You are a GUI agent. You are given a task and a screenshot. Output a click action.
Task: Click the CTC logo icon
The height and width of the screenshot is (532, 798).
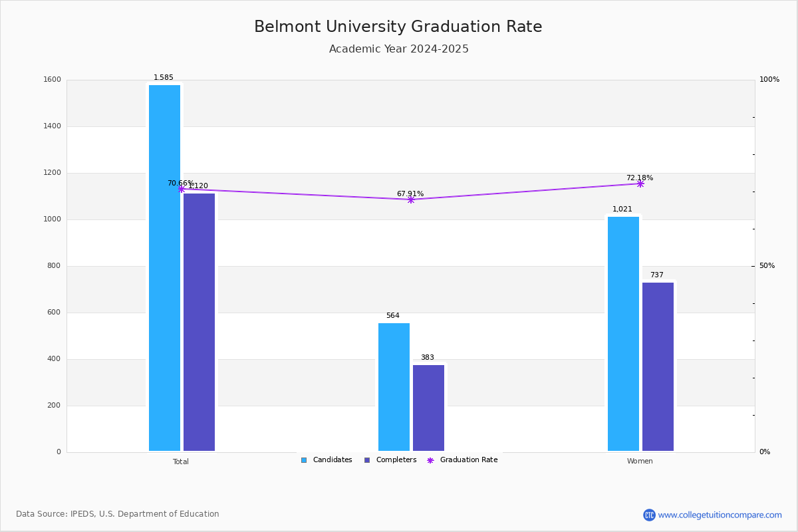(x=649, y=515)
